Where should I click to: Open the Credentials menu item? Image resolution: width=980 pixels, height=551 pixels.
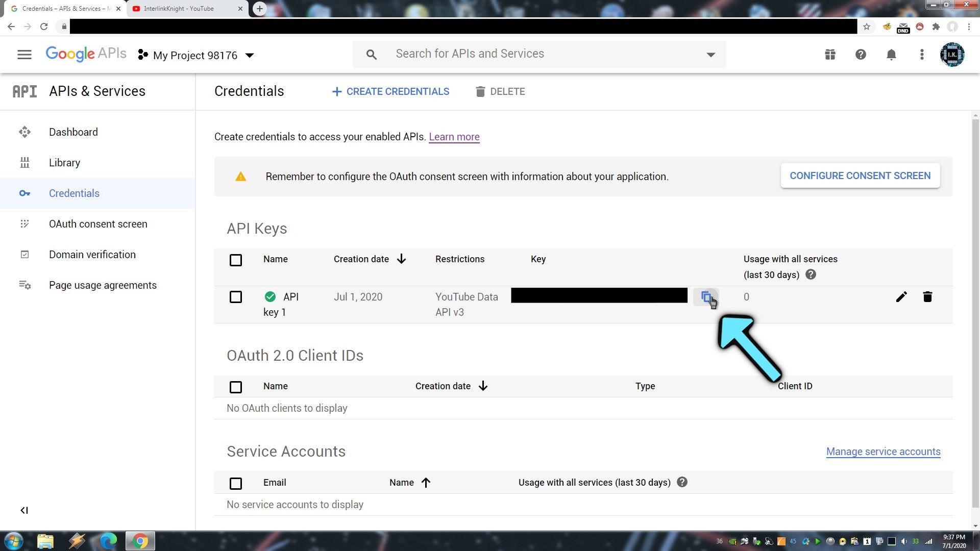74,193
